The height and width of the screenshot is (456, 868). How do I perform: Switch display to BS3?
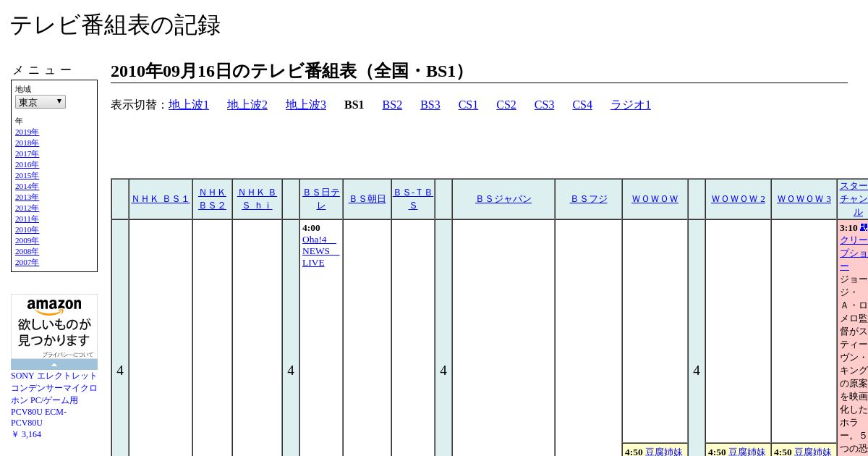click(430, 105)
